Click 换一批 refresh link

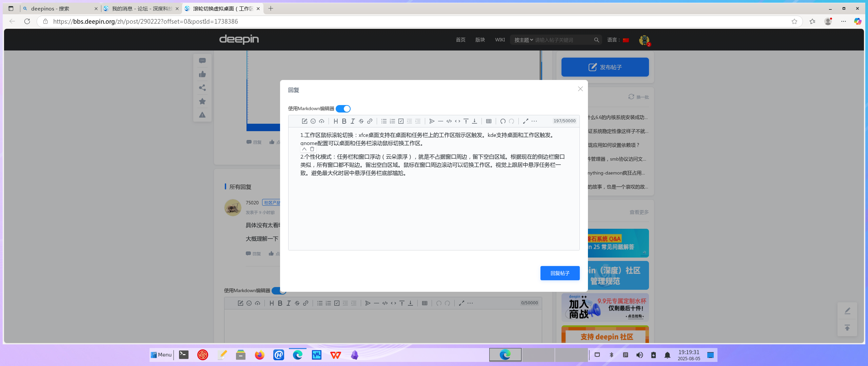[638, 97]
